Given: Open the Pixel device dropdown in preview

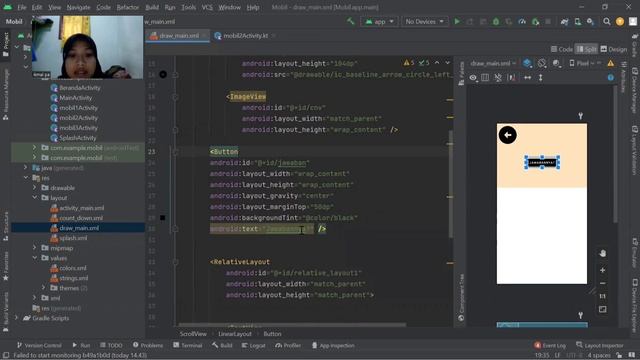Looking at the screenshot, I should (x=582, y=63).
